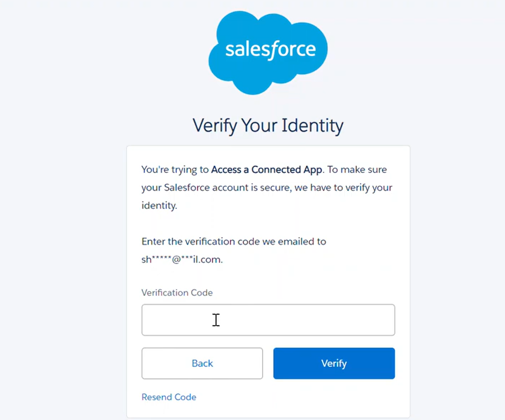Click the sentence about your Salesforce account is secure
The height and width of the screenshot is (420, 505).
(267, 188)
